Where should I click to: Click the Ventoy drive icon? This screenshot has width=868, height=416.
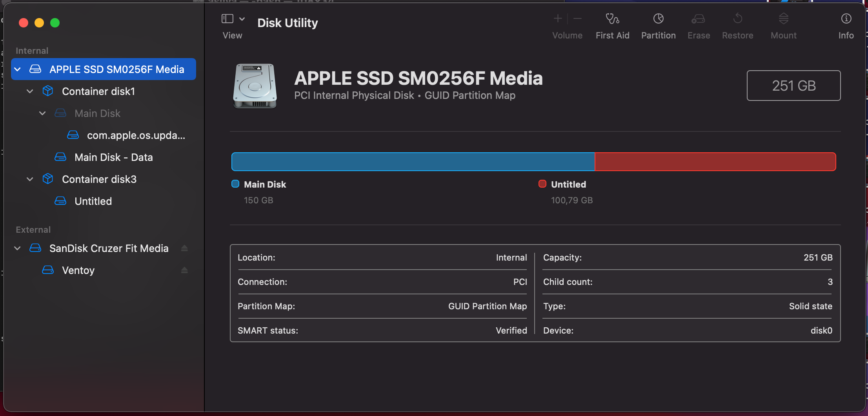(x=48, y=270)
